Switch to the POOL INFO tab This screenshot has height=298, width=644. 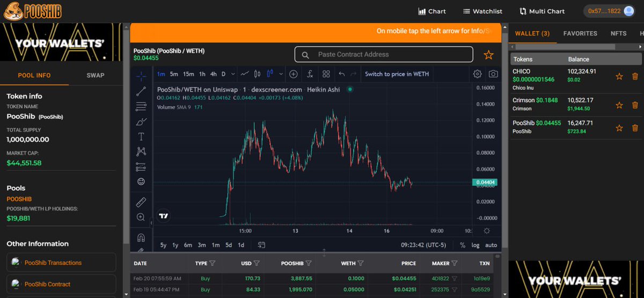click(x=34, y=75)
